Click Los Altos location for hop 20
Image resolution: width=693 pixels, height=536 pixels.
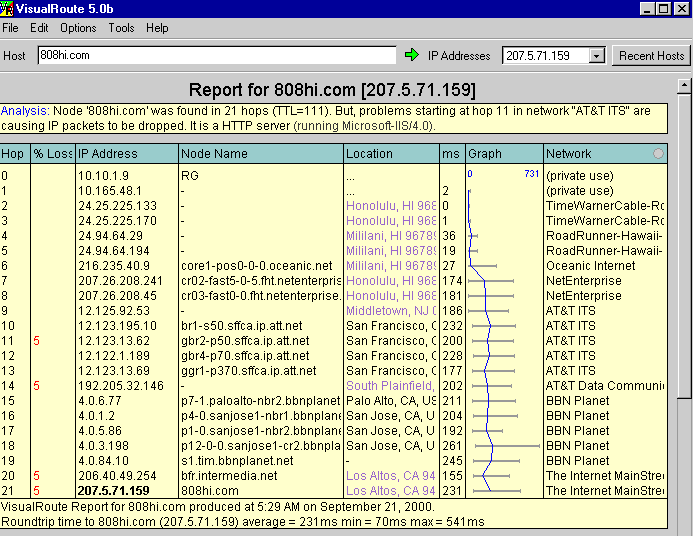(x=391, y=476)
